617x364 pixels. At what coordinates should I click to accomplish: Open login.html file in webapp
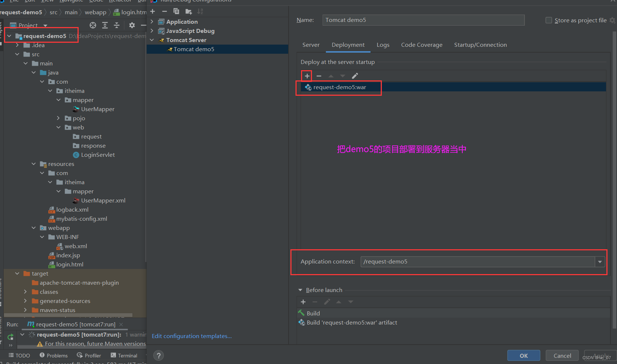(x=66, y=264)
